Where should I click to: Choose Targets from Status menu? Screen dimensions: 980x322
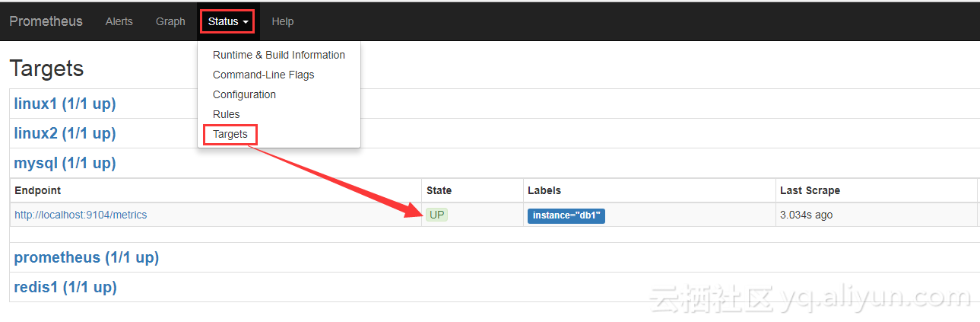(230, 134)
